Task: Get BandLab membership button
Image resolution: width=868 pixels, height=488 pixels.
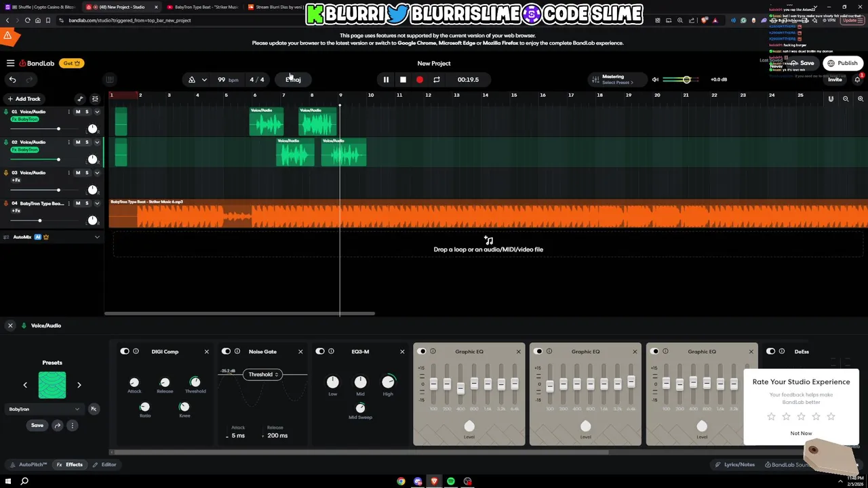Action: coord(71,63)
